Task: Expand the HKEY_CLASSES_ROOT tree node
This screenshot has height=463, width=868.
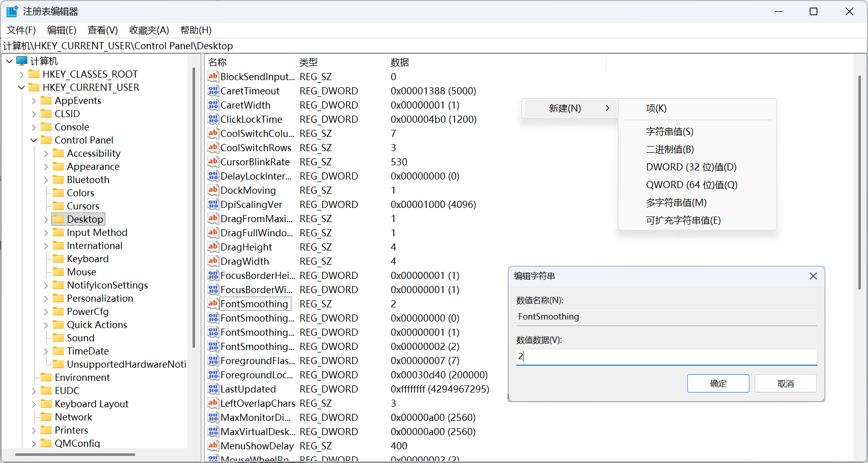Action: [x=22, y=75]
